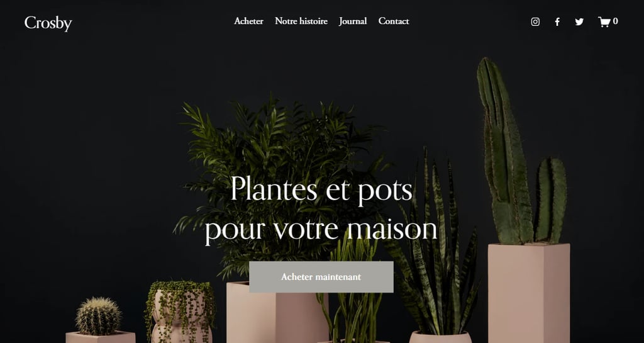644x343 pixels.
Task: Click the trailing string-of-pearls plant
Action: coord(180,308)
